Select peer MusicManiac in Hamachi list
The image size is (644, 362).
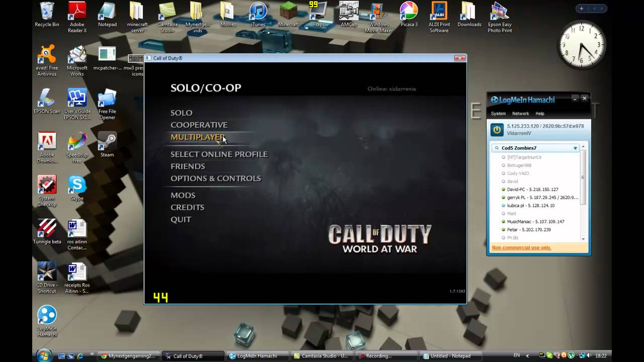pyautogui.click(x=535, y=222)
